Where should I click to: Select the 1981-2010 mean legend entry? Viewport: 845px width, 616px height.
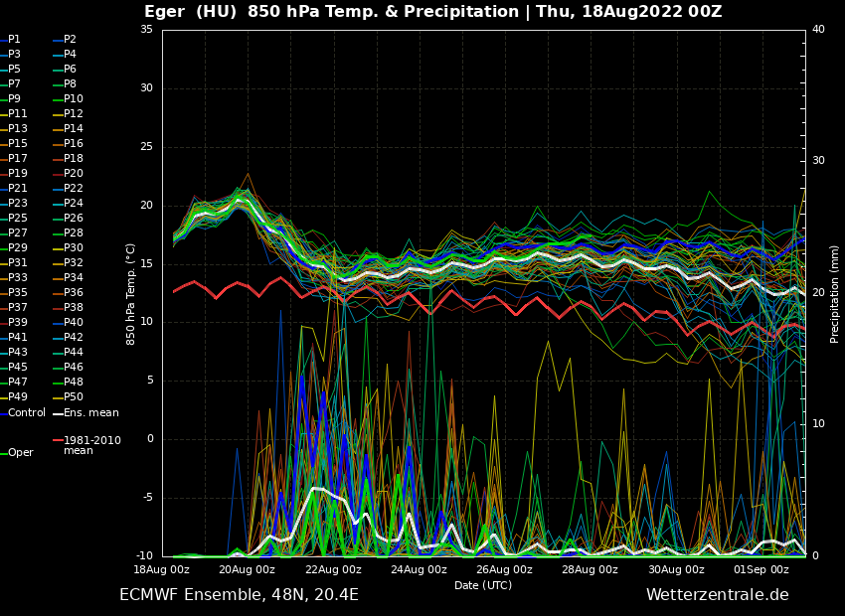click(x=91, y=445)
